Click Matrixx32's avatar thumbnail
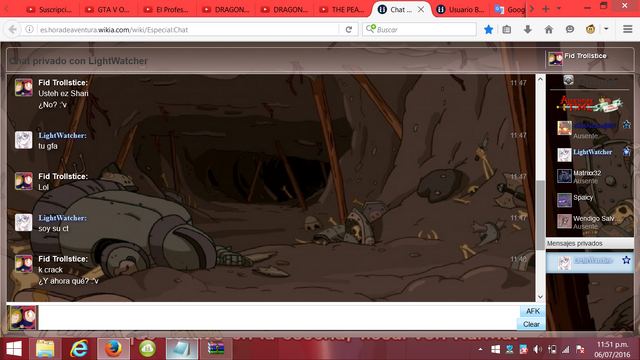Screen dimensions: 640x360 pyautogui.click(x=564, y=176)
